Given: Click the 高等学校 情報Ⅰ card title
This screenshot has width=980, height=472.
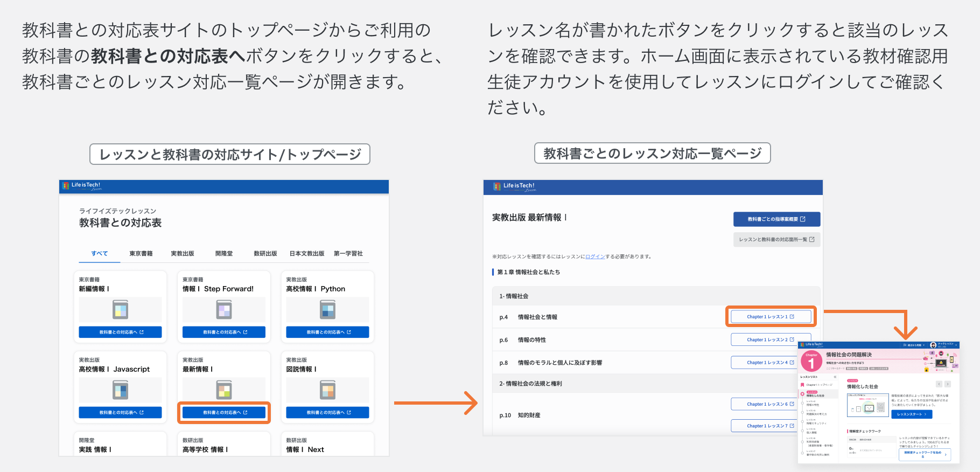Looking at the screenshot, I should coord(205,449).
